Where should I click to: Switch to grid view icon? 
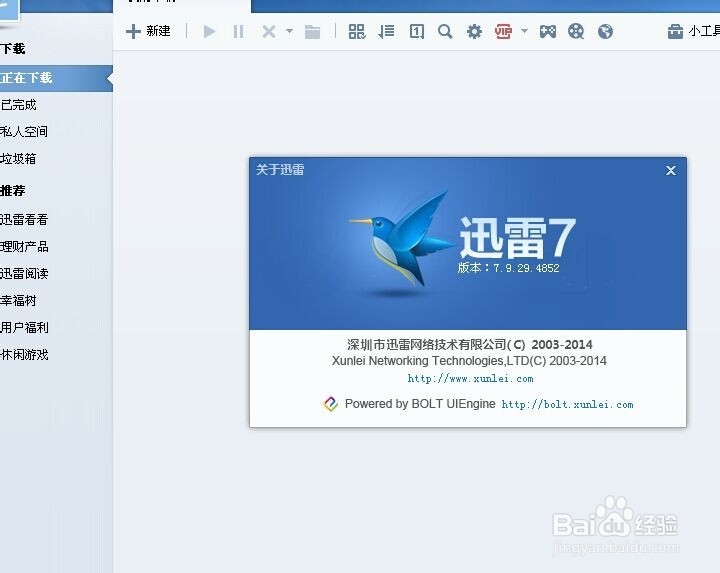point(357,32)
